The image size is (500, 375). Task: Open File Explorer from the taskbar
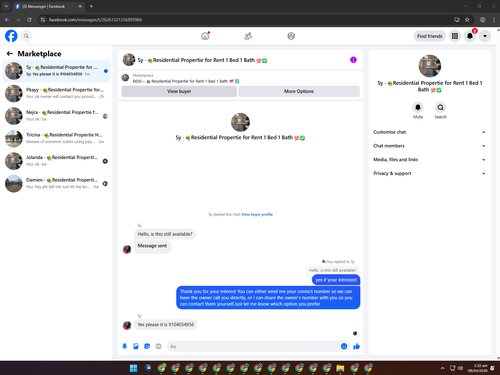pyautogui.click(x=340, y=368)
